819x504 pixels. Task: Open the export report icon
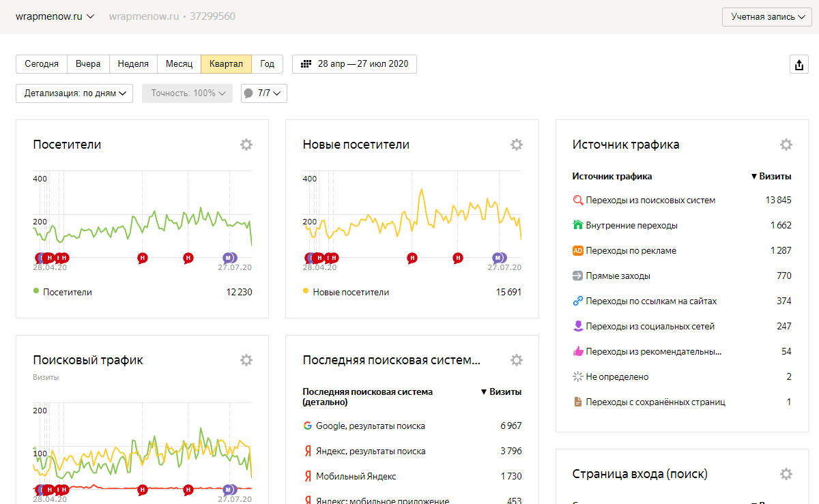(x=799, y=64)
